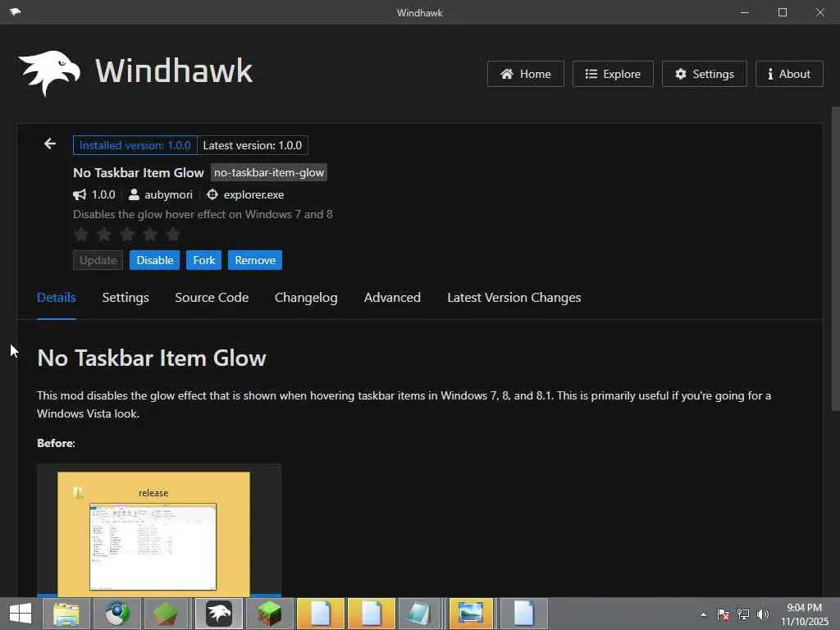
Task: Go back using the left arrow
Action: coord(50,144)
